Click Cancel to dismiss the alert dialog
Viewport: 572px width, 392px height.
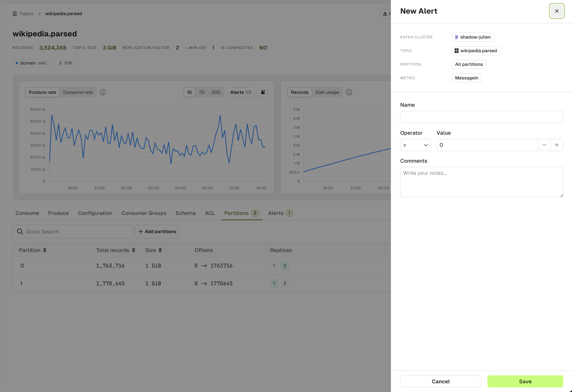(x=441, y=381)
